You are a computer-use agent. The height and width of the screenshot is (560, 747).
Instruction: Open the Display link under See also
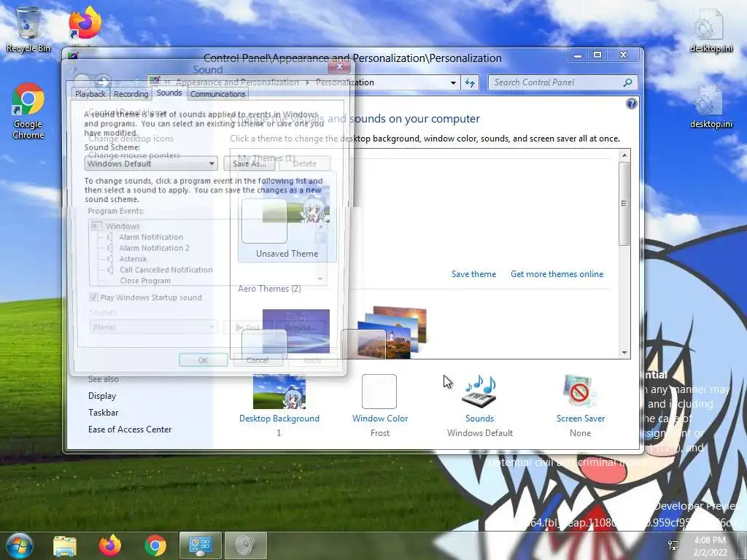(x=102, y=396)
